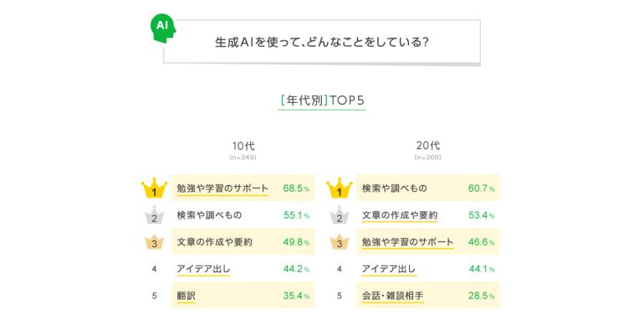
Task: Click the bronze crown rank 3 for 20代
Action: tap(340, 242)
